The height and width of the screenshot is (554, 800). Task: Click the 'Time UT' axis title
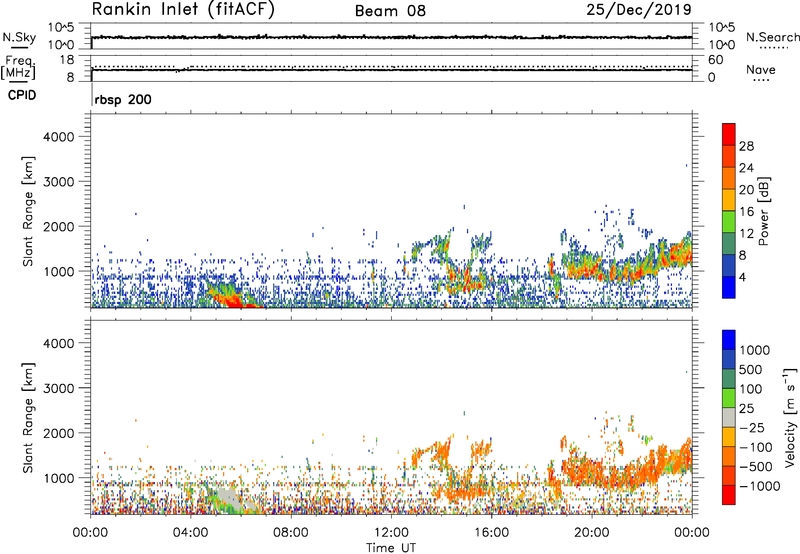click(391, 548)
